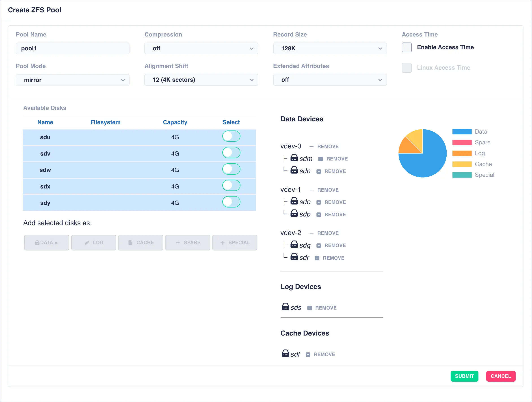Click the minus icon beside sdr

click(317, 258)
